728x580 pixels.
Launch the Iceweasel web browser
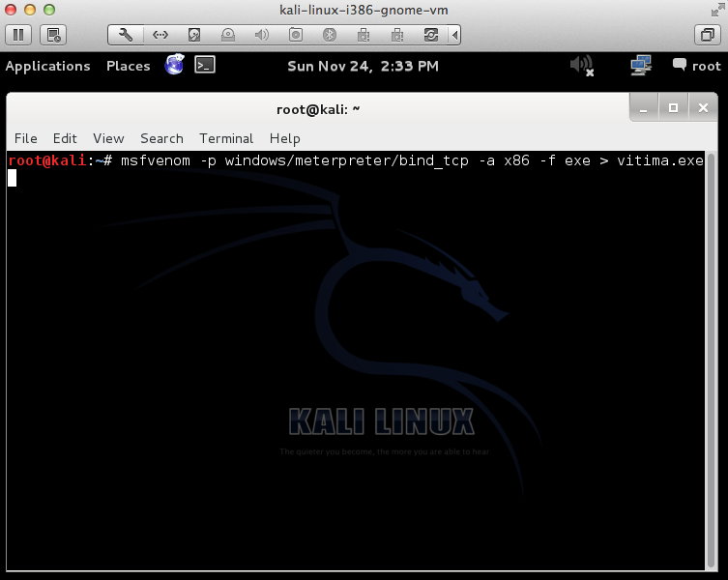(x=175, y=65)
